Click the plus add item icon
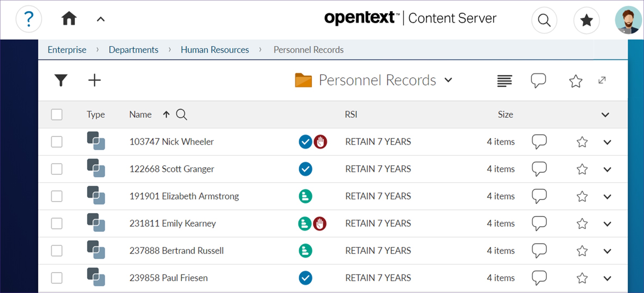Screen dimensions: 644x293 coord(94,80)
